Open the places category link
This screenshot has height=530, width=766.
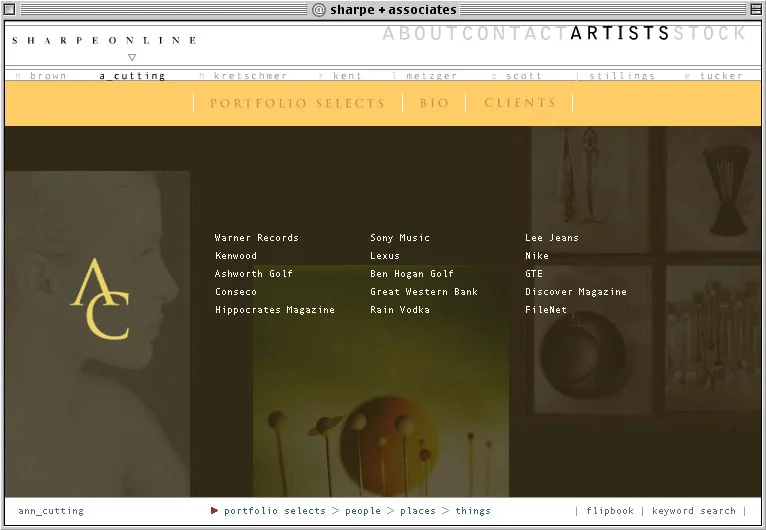click(418, 511)
